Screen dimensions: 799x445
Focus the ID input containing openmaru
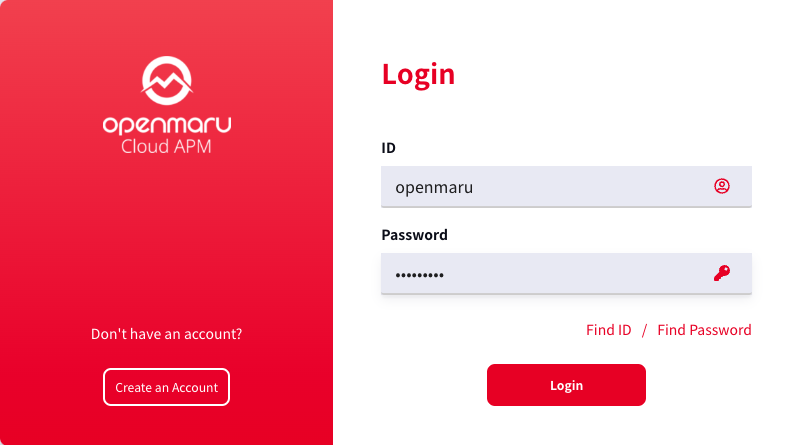[x=566, y=187]
